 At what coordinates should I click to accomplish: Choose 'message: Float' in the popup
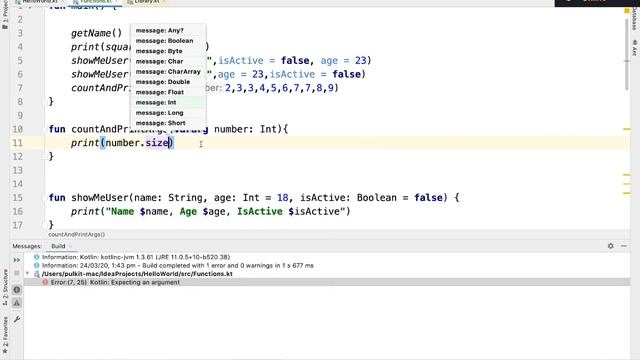[168, 92]
